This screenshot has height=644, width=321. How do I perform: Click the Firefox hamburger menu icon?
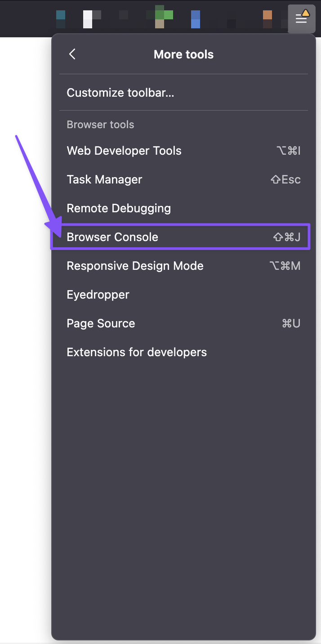pyautogui.click(x=301, y=19)
